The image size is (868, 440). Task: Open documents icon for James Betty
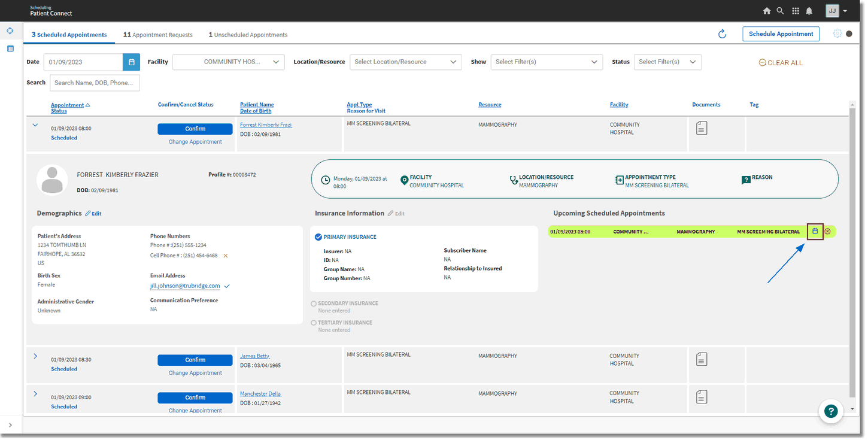click(x=702, y=359)
